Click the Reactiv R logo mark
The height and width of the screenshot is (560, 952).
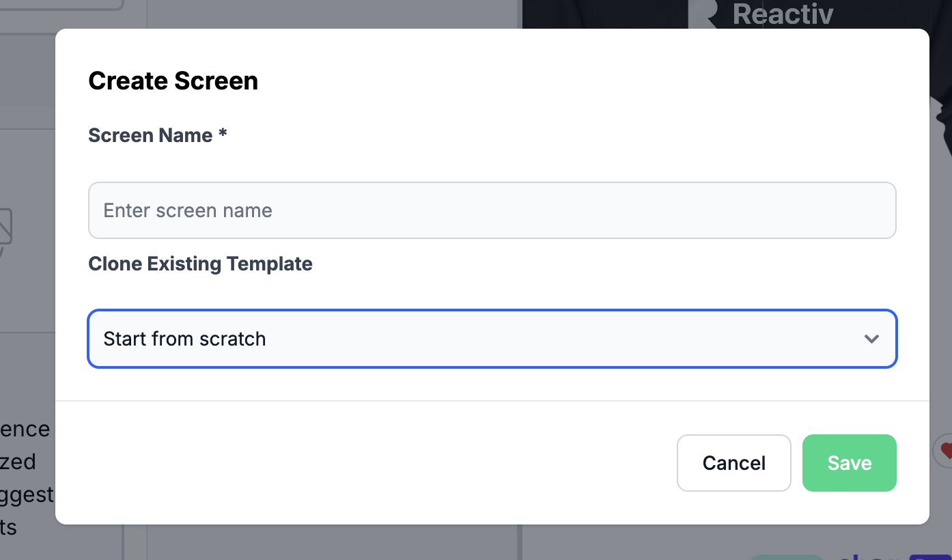[705, 14]
